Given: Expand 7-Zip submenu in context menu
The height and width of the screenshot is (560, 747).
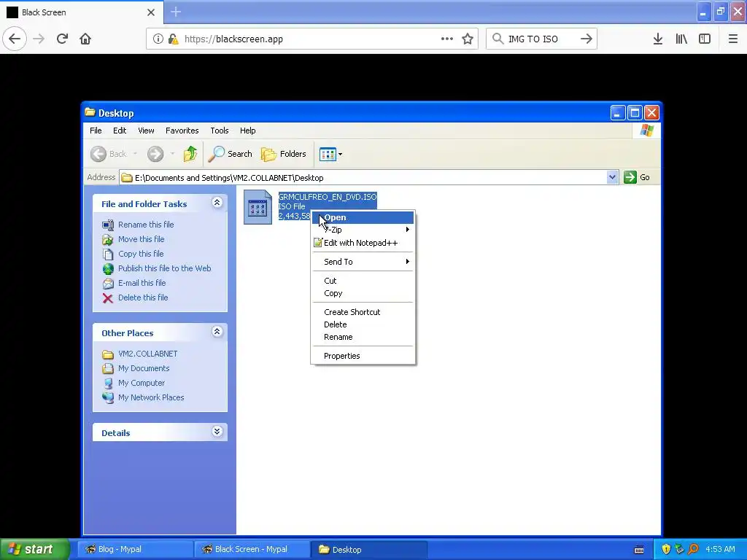Looking at the screenshot, I should pyautogui.click(x=363, y=230).
